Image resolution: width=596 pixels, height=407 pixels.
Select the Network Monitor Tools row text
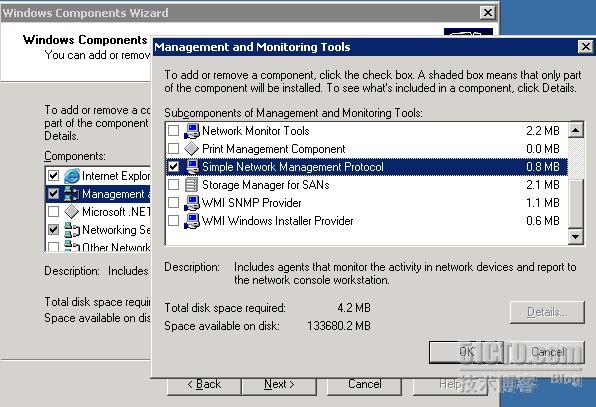pyautogui.click(x=256, y=131)
